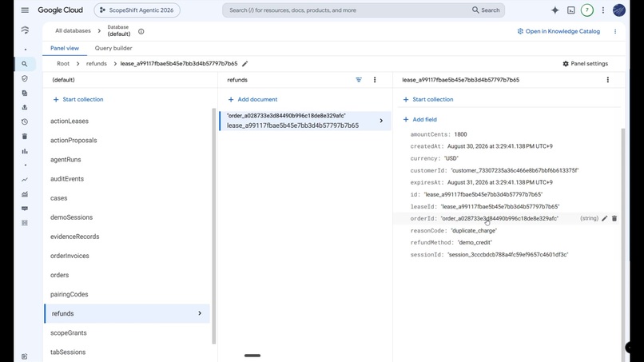The width and height of the screenshot is (644, 362).
Task: Click the Search button in top bar
Action: (486, 10)
